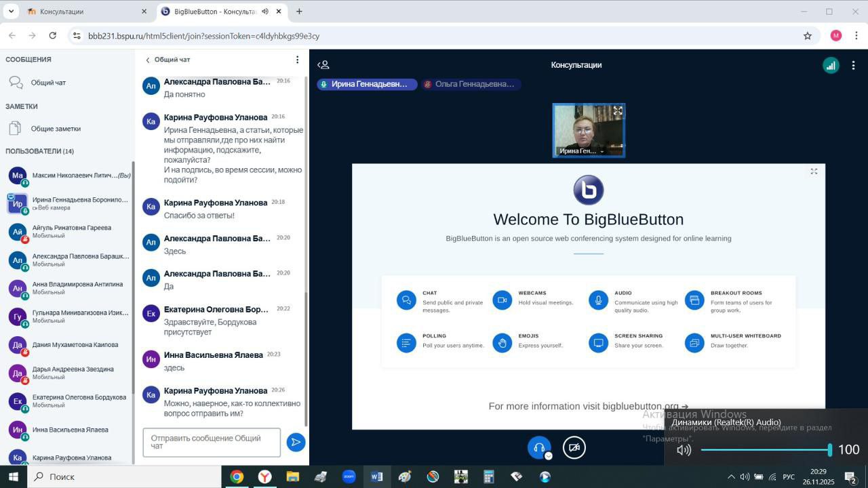Image resolution: width=868 pixels, height=488 pixels.
Task: Send the chat message
Action: (296, 443)
